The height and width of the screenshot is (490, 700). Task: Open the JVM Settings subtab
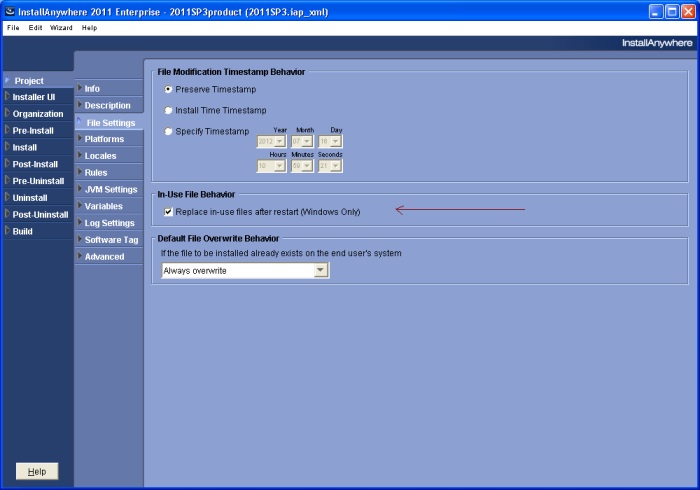[x=109, y=189]
